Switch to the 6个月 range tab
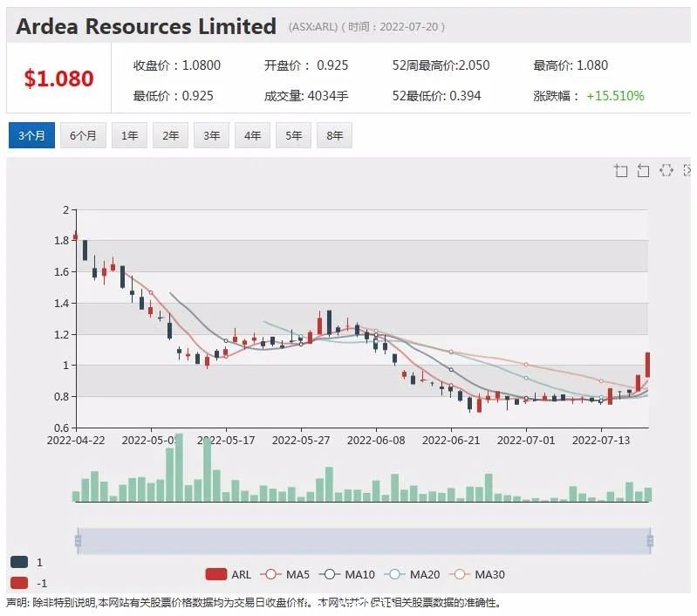Image resolution: width=697 pixels, height=616 pixels. pyautogui.click(x=83, y=135)
